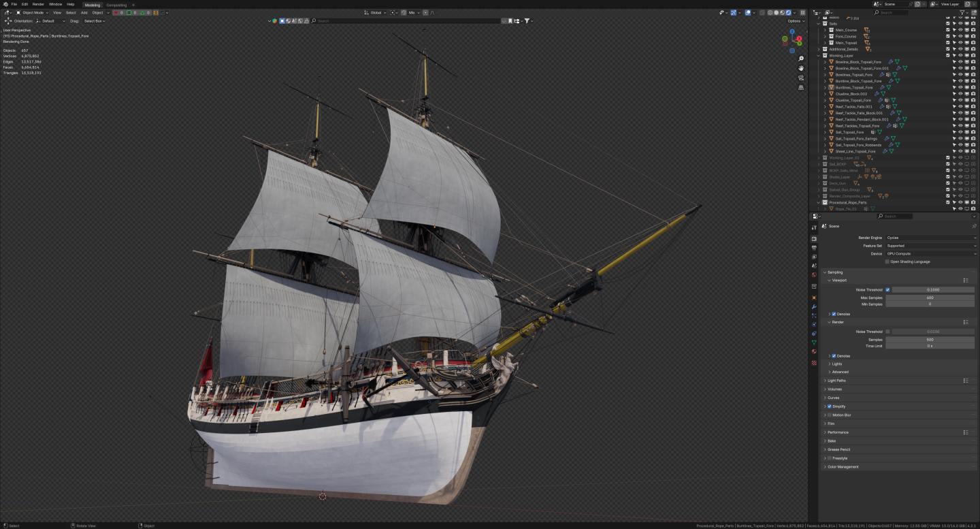Open outliner filter funnel dropdown

(964, 12)
